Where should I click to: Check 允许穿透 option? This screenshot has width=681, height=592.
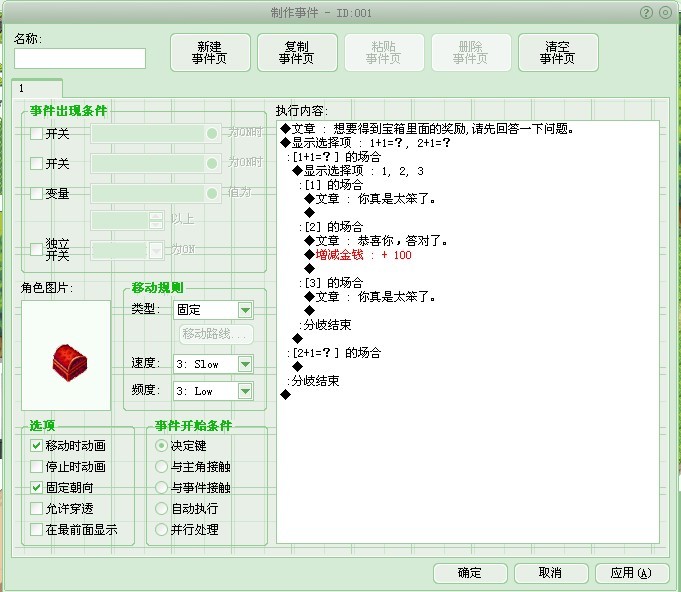tap(36, 508)
